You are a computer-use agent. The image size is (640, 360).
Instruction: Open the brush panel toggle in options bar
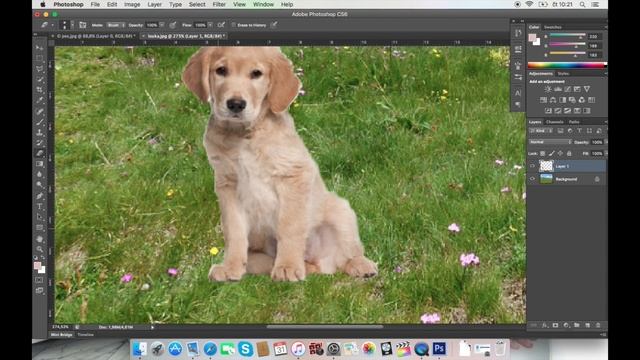click(82, 25)
